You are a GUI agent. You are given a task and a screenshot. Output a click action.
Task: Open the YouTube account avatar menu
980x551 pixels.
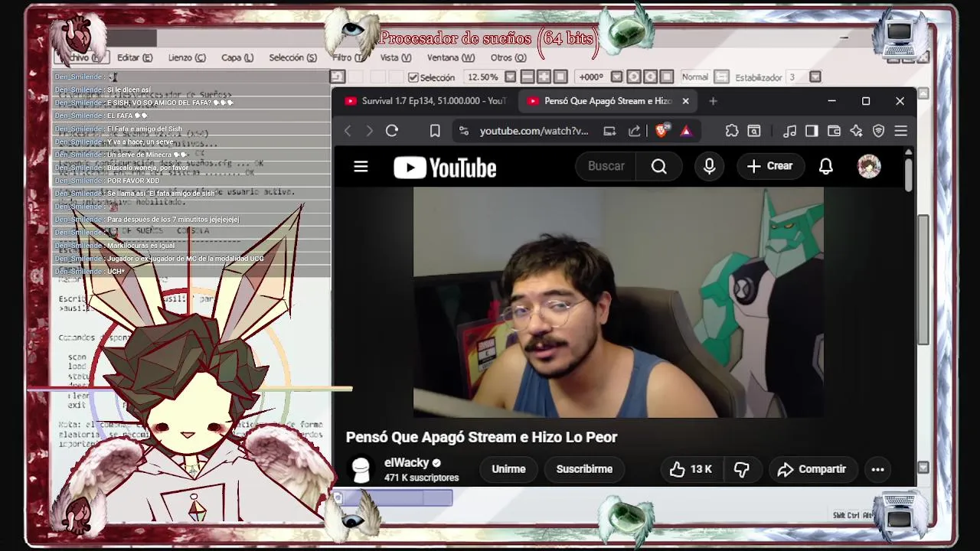[x=869, y=166]
